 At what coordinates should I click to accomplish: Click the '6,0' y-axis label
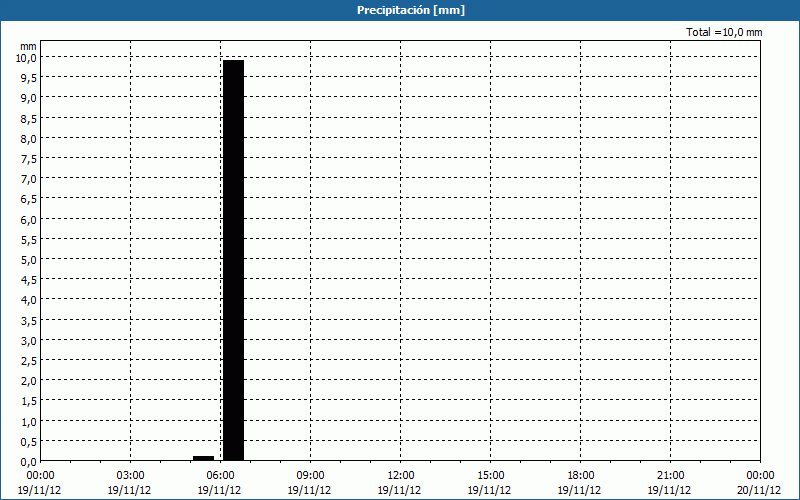(29, 219)
